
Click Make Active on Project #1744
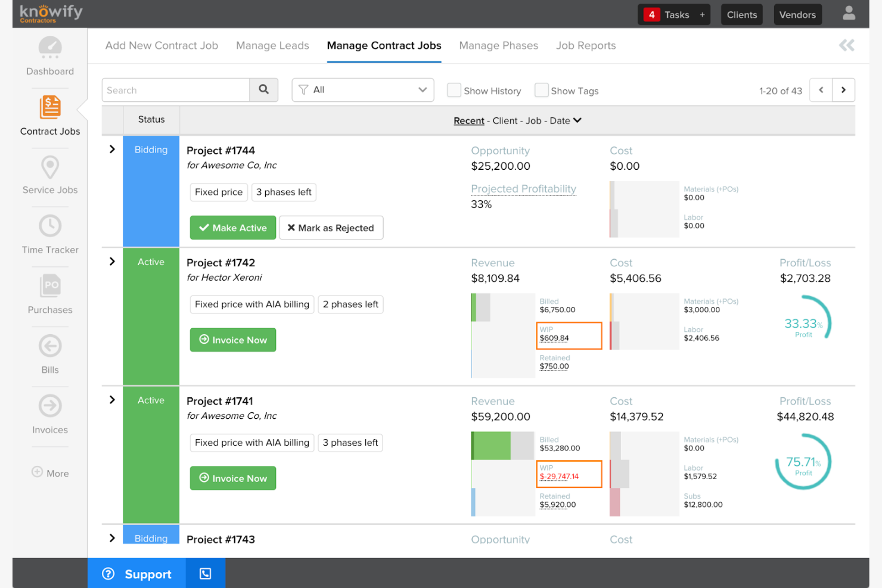pos(232,228)
